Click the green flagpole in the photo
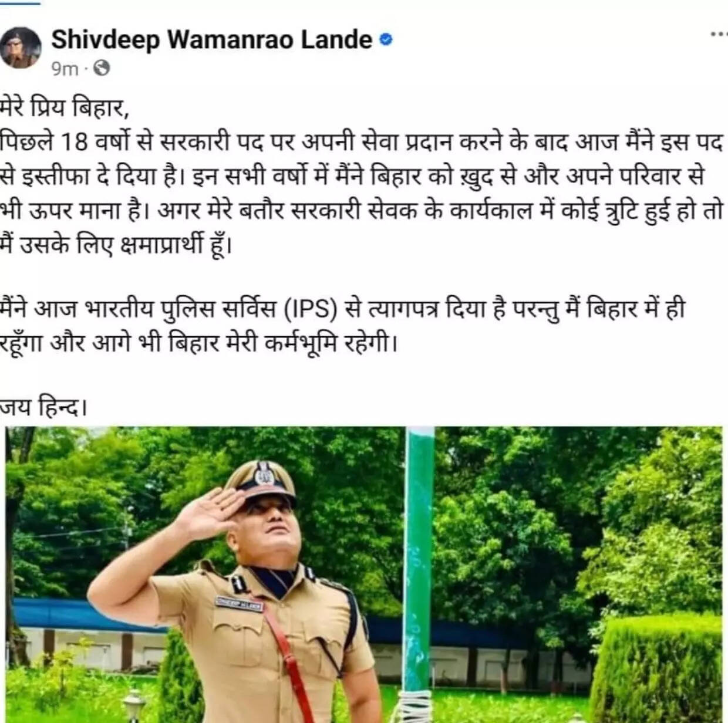This screenshot has width=728, height=723. click(419, 559)
